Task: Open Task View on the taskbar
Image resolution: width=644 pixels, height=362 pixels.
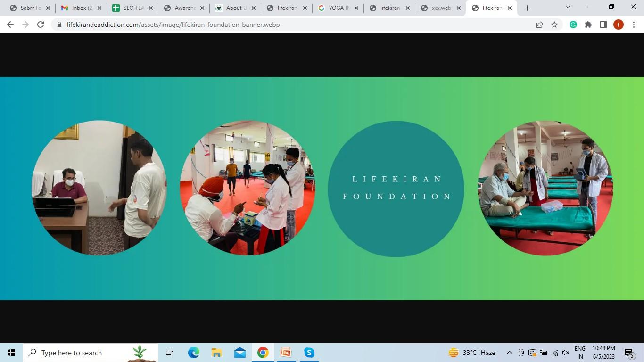Action: (170, 353)
